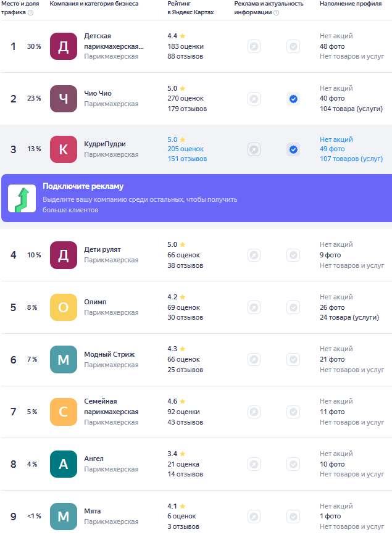Click the dark teal 'А' avatar of Ангел
The width and height of the screenshot is (392, 540).
coord(64,464)
